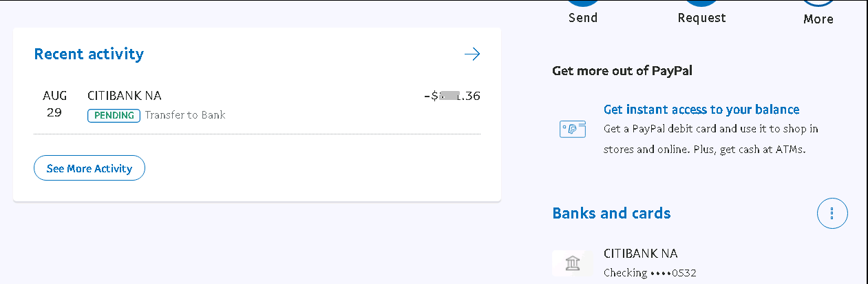Click the Request circle button
Viewport: 868px width, 284px height.
pyautogui.click(x=701, y=3)
